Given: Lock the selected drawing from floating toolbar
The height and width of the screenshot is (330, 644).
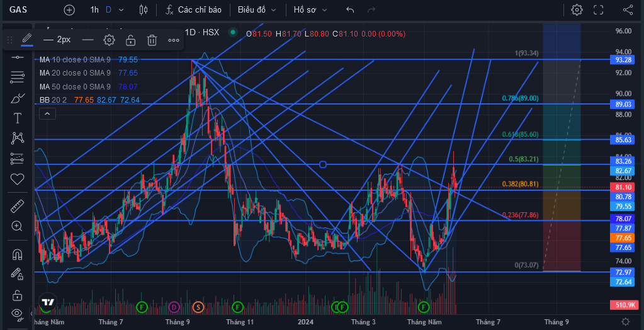Looking at the screenshot, I should [130, 40].
